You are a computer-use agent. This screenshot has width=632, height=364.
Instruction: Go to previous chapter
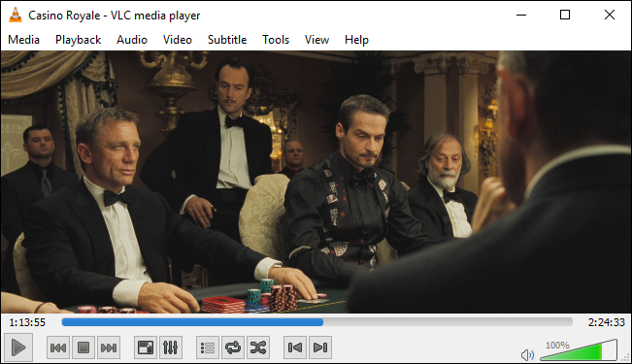coord(295,347)
